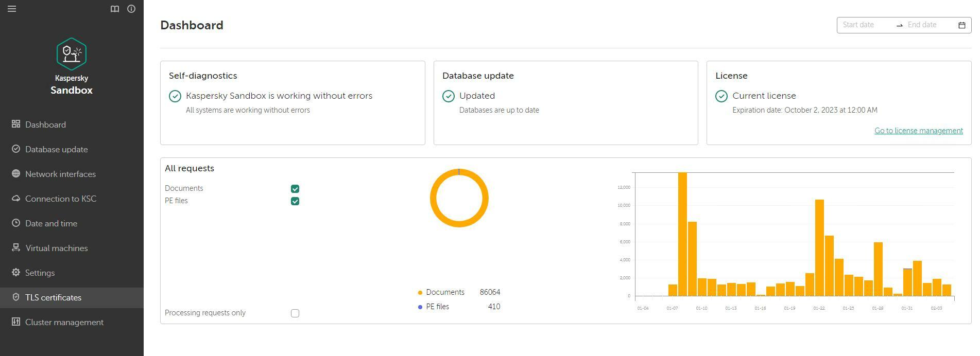Click the Settings gear icon
980x356 pixels.
(x=16, y=273)
